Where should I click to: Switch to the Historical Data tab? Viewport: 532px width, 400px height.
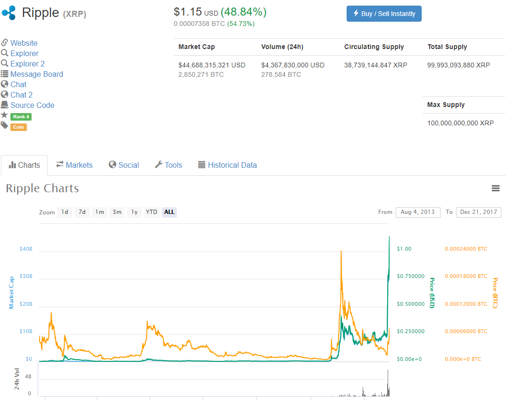227,165
